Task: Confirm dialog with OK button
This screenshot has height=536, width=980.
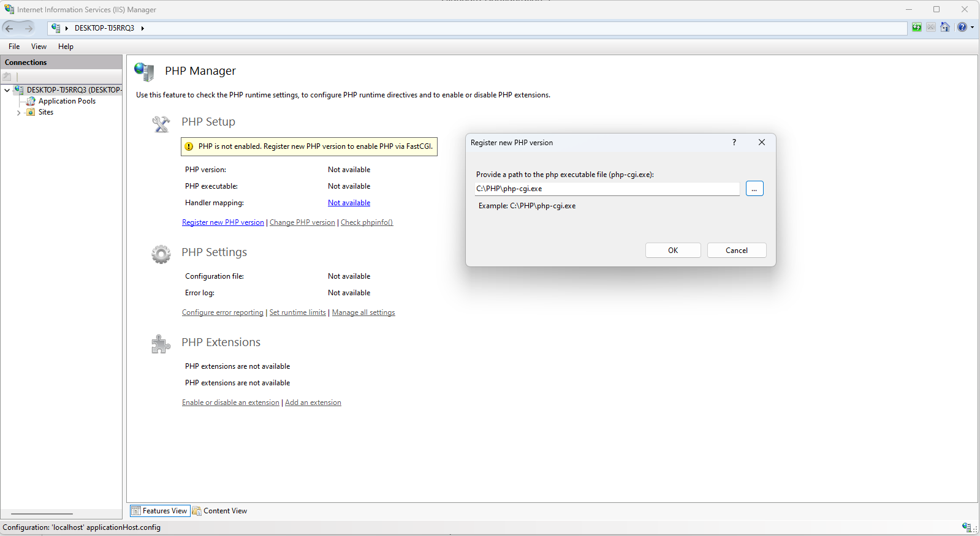Action: pyautogui.click(x=673, y=251)
